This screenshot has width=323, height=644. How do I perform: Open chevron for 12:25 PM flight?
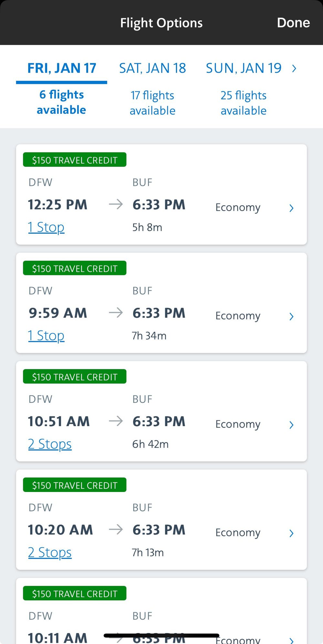pos(291,208)
